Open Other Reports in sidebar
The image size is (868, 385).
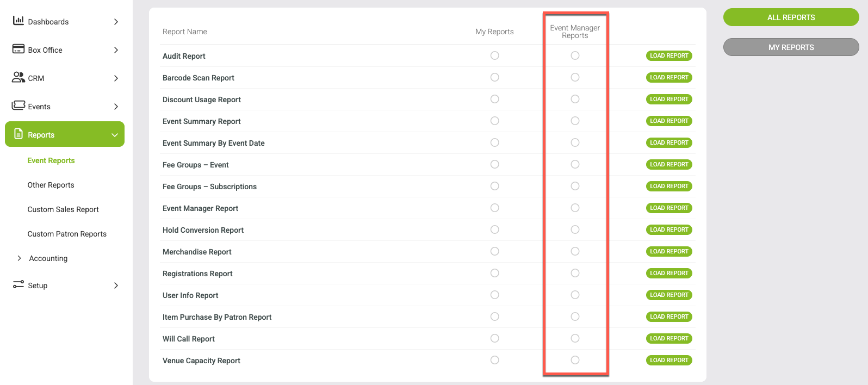pos(51,185)
